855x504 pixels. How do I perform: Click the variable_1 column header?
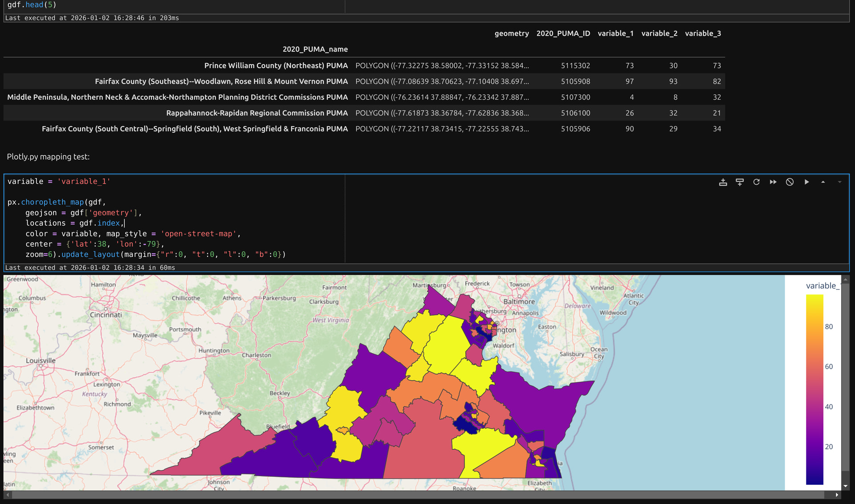coord(615,33)
